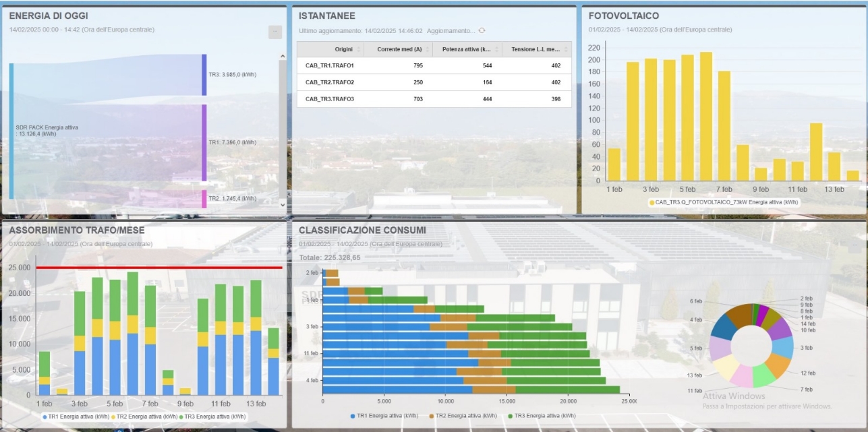Hide the FOTOVOLTAICO_73kW series via its legend
This screenshot has height=432, width=868.
[724, 202]
